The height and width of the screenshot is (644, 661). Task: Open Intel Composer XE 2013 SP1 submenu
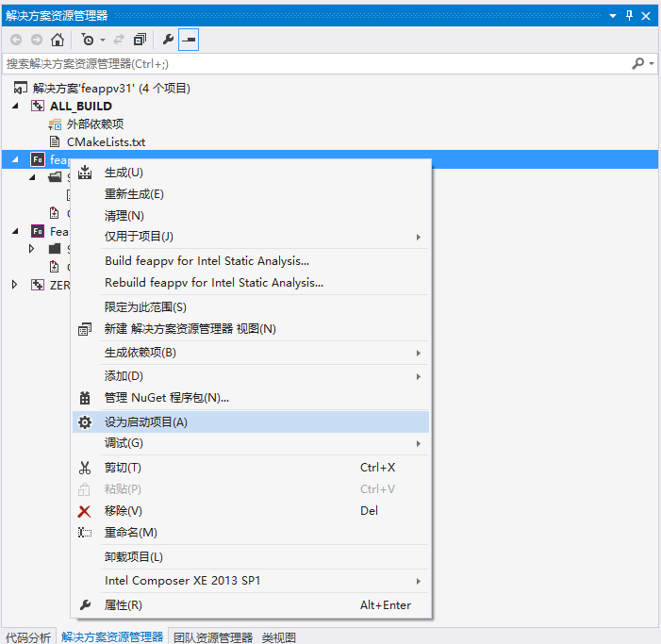251,581
